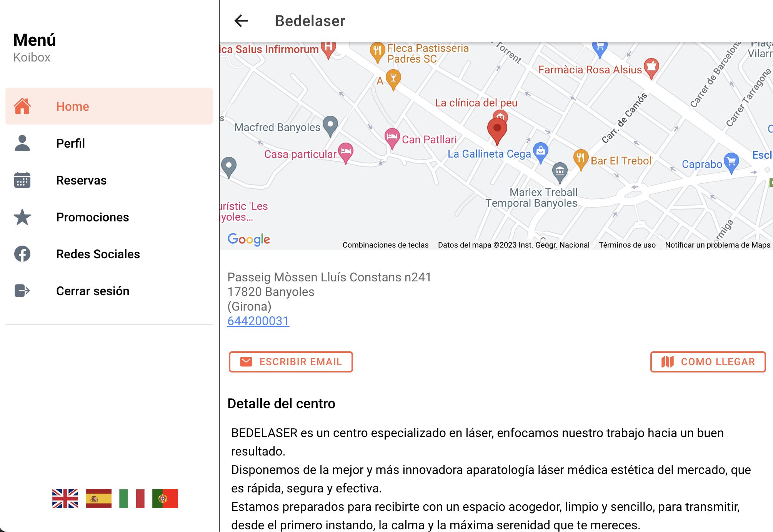The image size is (773, 532).
Task: Select Cerrar sesión to log out
Action: [x=109, y=291]
